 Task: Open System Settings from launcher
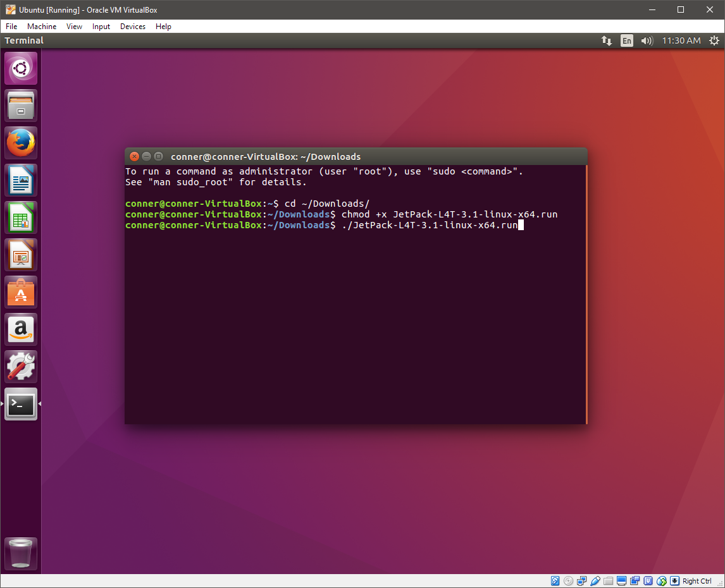click(x=21, y=367)
